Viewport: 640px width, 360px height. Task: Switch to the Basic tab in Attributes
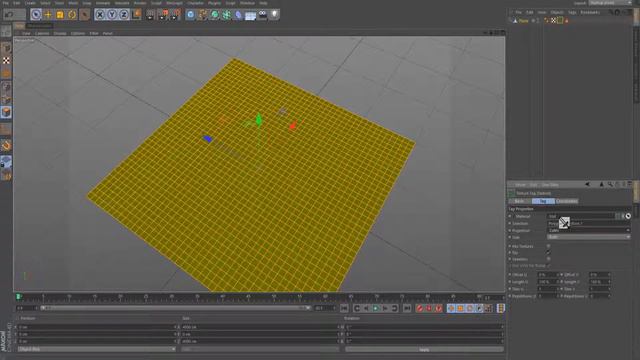coord(519,201)
